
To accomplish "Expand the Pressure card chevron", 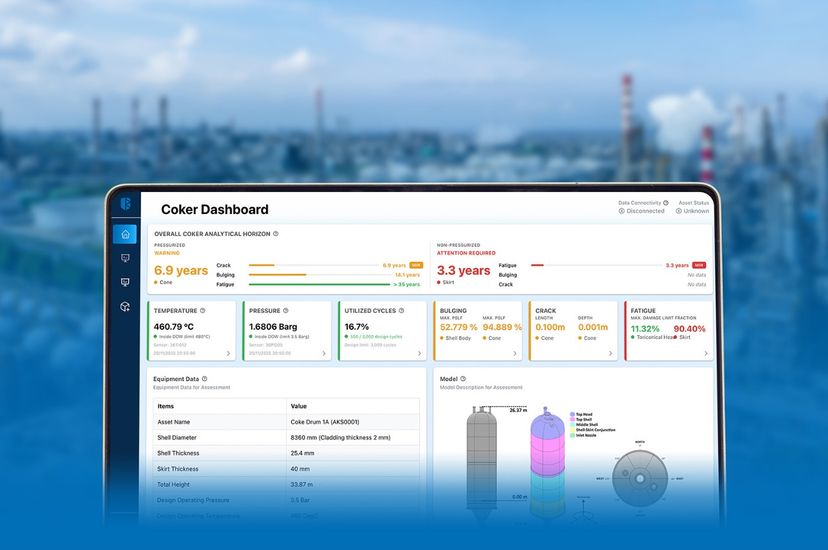I will (x=324, y=354).
